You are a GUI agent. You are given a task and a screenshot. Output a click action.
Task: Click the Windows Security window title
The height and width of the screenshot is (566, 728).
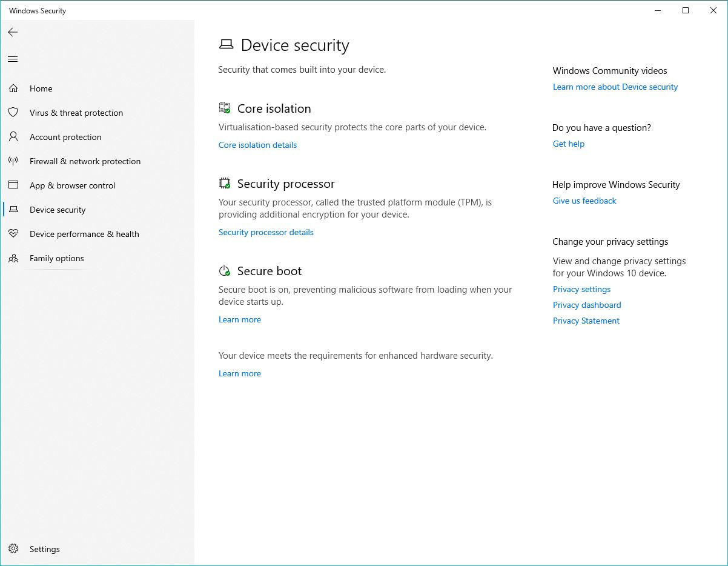pyautogui.click(x=38, y=11)
